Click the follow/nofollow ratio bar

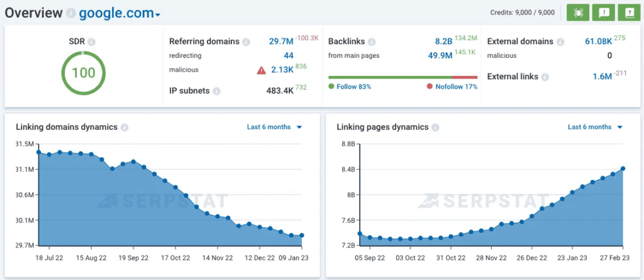(x=402, y=78)
